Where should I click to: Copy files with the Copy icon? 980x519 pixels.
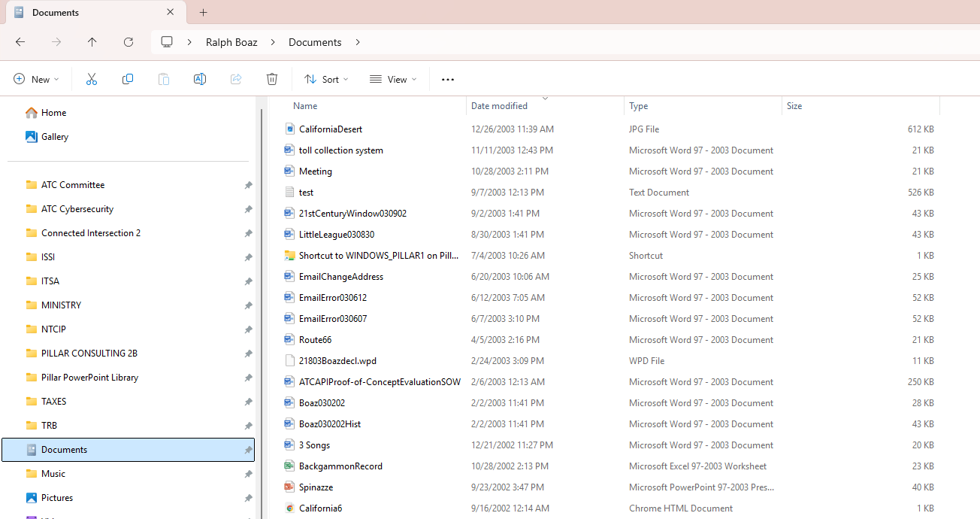[128, 79]
